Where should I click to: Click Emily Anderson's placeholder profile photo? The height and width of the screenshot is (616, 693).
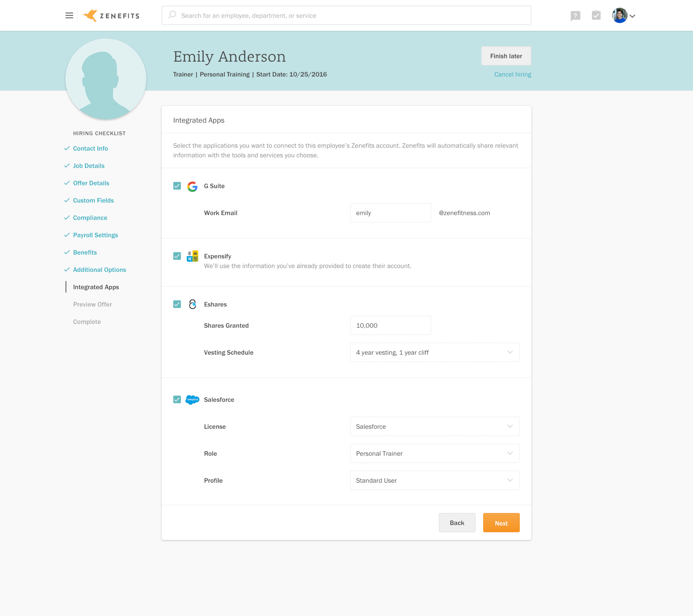[x=106, y=79]
